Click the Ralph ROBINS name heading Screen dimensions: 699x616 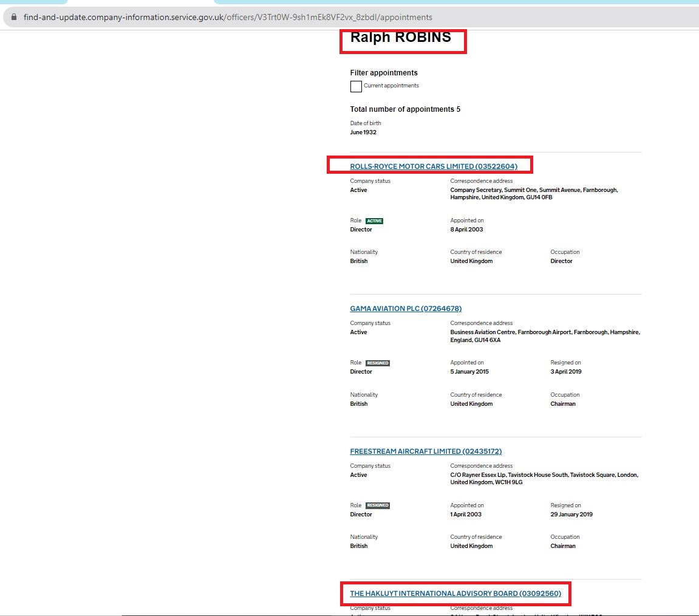point(400,38)
